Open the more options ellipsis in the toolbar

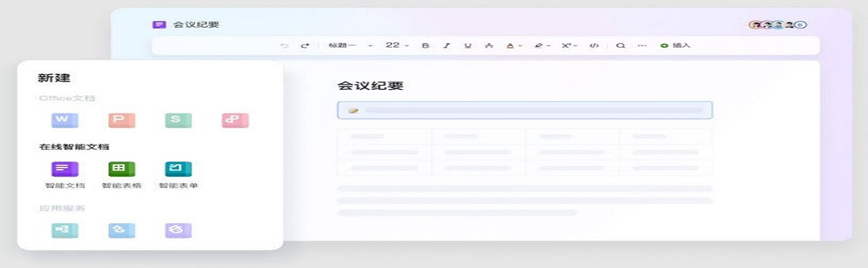[x=642, y=46]
